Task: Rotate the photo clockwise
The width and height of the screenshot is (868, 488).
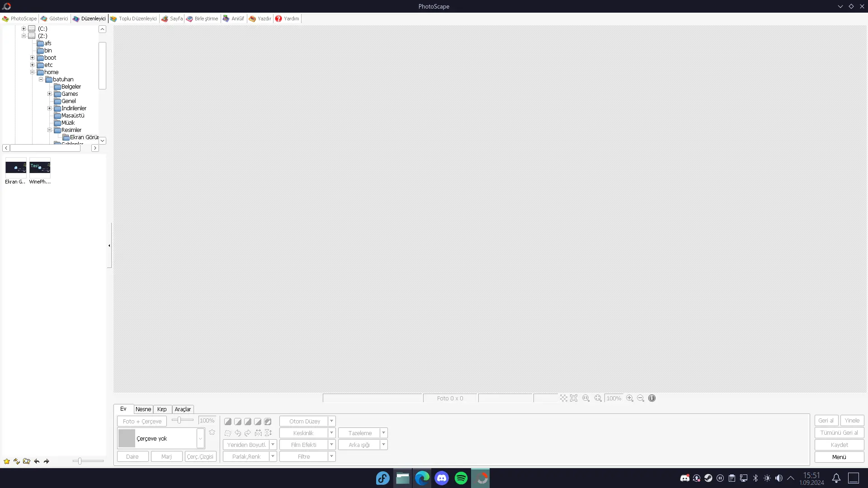Action: [x=248, y=433]
